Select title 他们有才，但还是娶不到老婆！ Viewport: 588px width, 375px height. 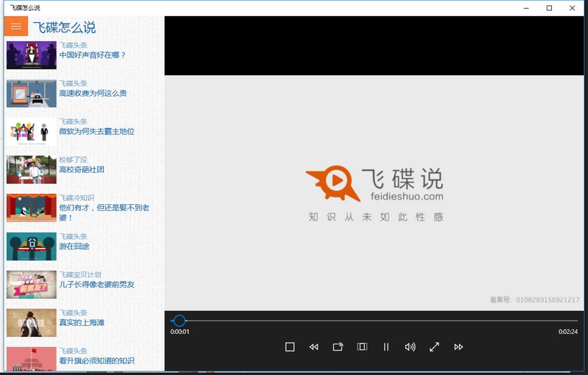click(x=105, y=212)
